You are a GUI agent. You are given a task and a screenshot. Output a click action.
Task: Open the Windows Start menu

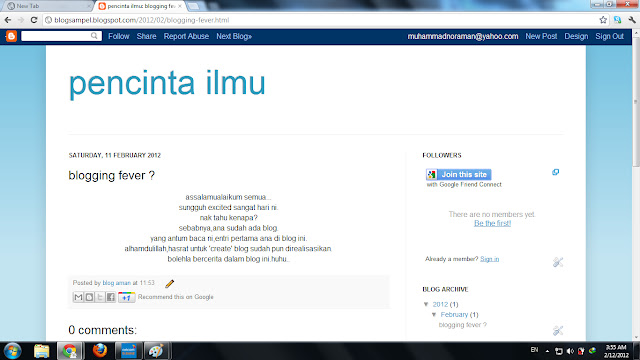pyautogui.click(x=12, y=351)
